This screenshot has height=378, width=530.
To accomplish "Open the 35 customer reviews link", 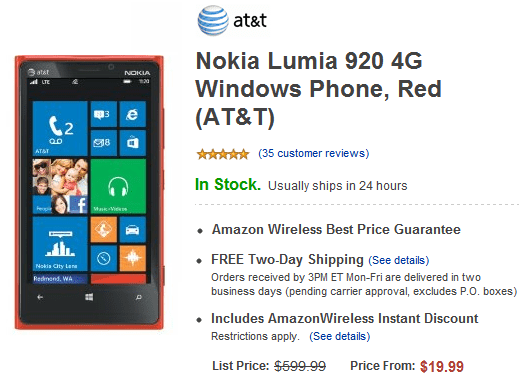I will pos(314,153).
